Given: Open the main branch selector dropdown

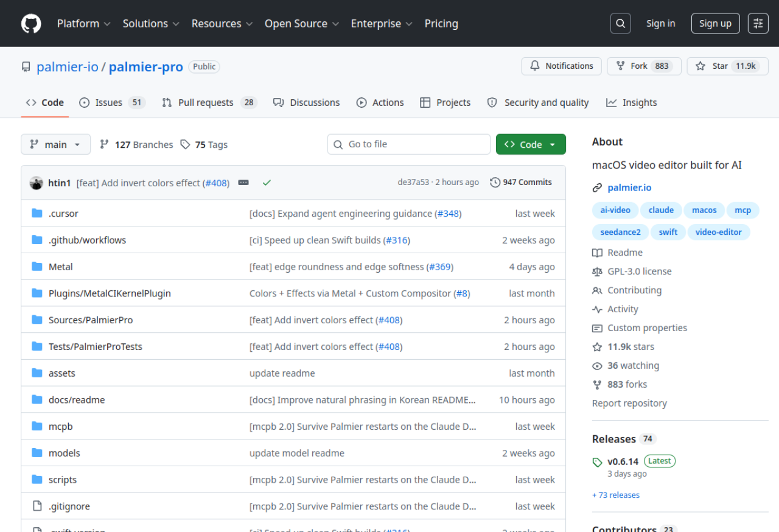Looking at the screenshot, I should pyautogui.click(x=56, y=144).
